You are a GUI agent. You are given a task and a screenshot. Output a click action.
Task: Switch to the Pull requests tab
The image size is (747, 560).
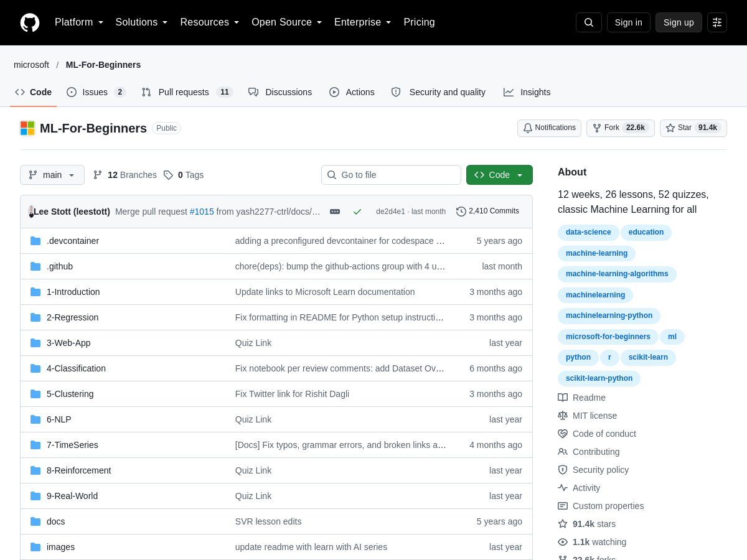pyautogui.click(x=187, y=92)
